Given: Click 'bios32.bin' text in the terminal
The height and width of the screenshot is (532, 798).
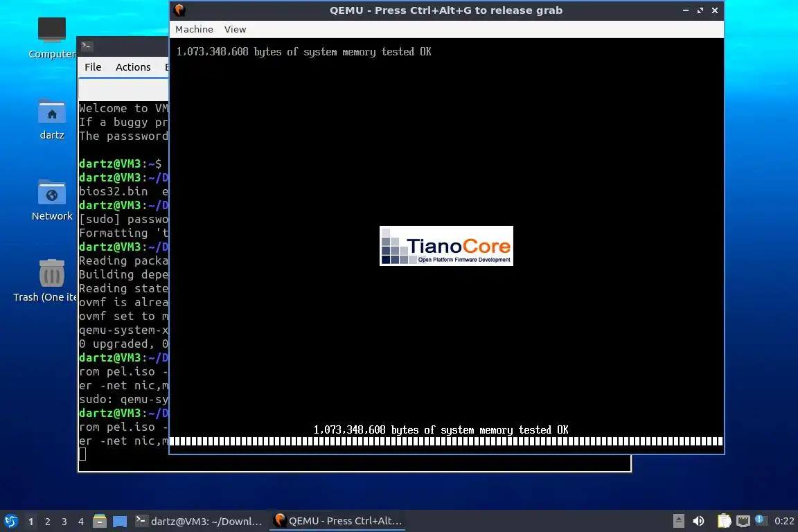Looking at the screenshot, I should tap(114, 191).
